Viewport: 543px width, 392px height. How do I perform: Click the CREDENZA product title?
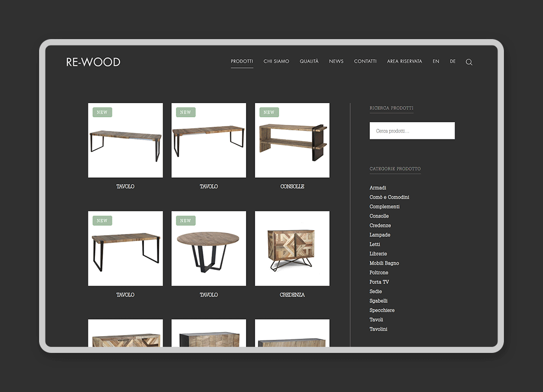(x=292, y=295)
